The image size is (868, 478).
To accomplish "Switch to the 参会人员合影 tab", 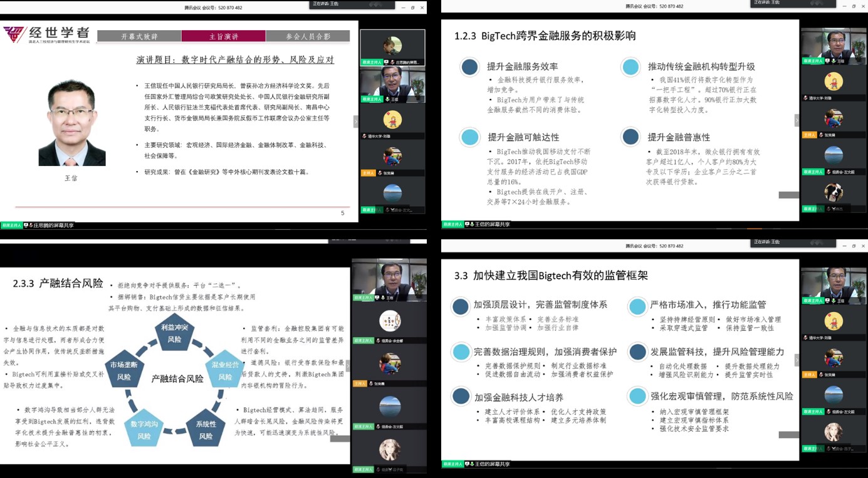I will (x=307, y=36).
